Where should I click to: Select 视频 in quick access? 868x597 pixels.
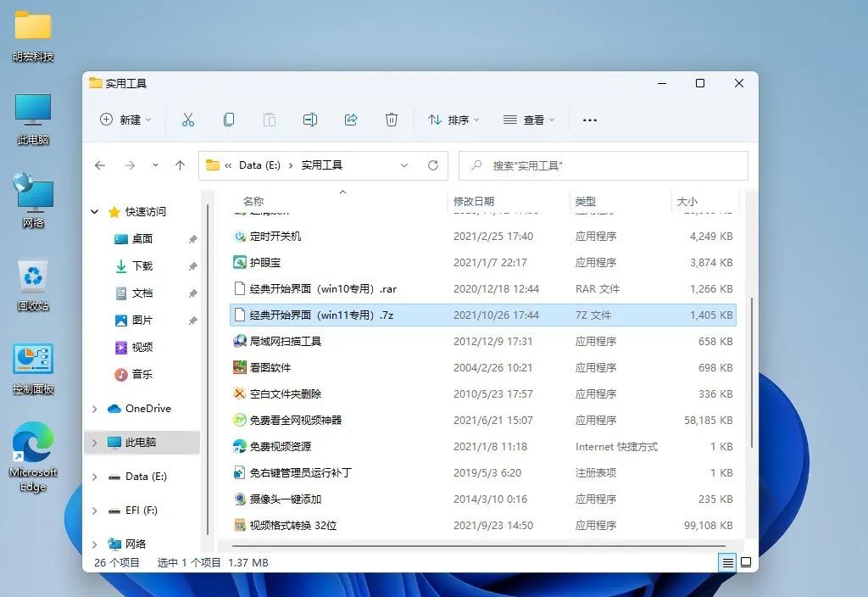point(142,347)
